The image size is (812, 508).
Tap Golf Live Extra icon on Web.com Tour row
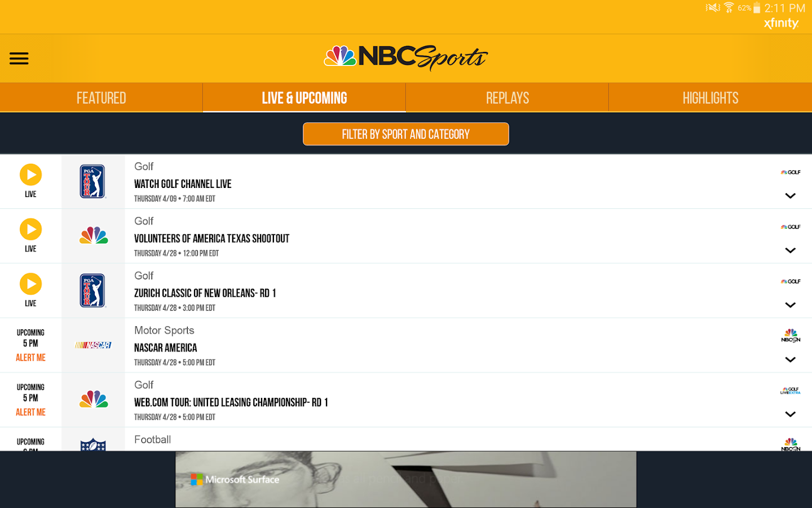[791, 391]
